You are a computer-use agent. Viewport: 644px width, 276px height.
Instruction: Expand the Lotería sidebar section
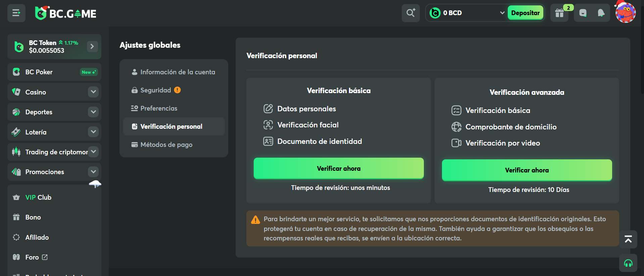click(x=93, y=132)
